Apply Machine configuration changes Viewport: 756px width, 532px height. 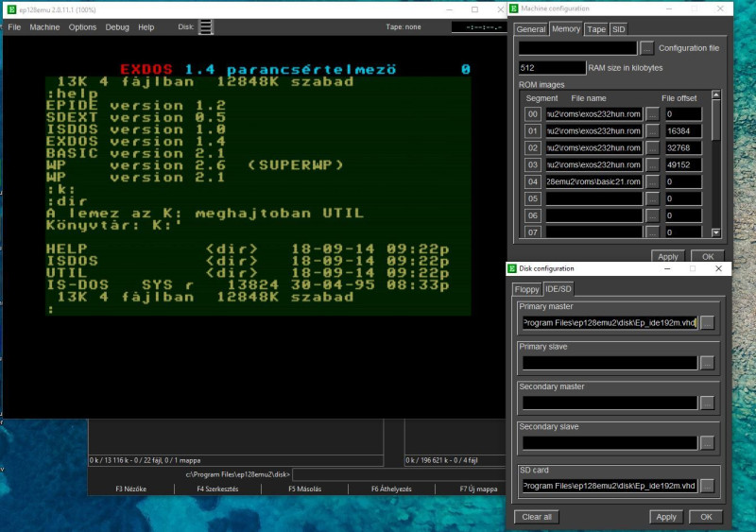point(668,256)
